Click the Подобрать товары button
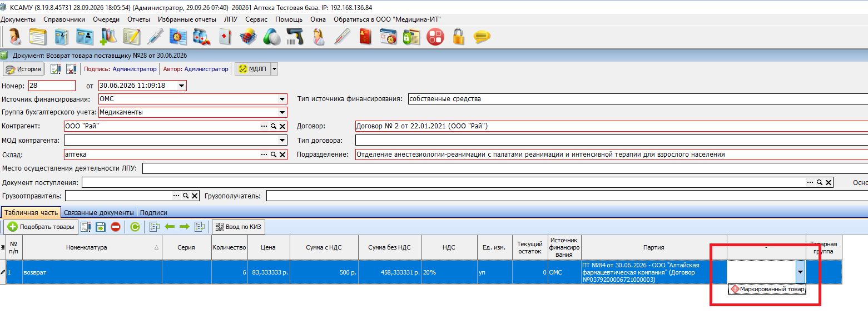This screenshot has width=868, height=334. click(41, 227)
